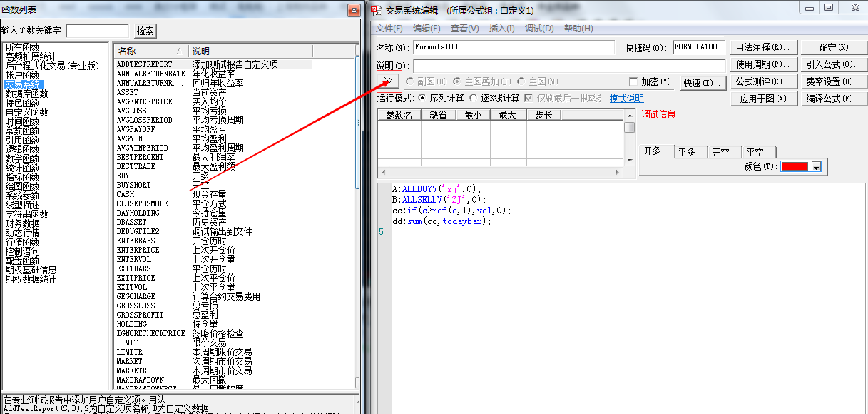
Task: Select 高频扩展统计 category
Action: (x=31, y=56)
